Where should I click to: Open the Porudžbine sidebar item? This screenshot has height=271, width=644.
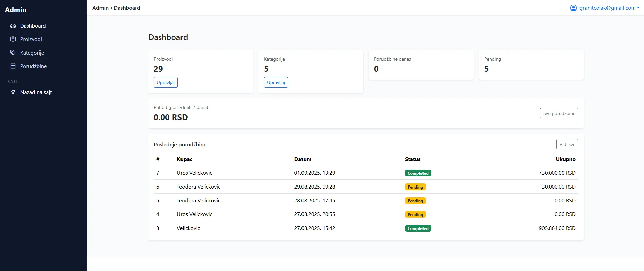(33, 66)
